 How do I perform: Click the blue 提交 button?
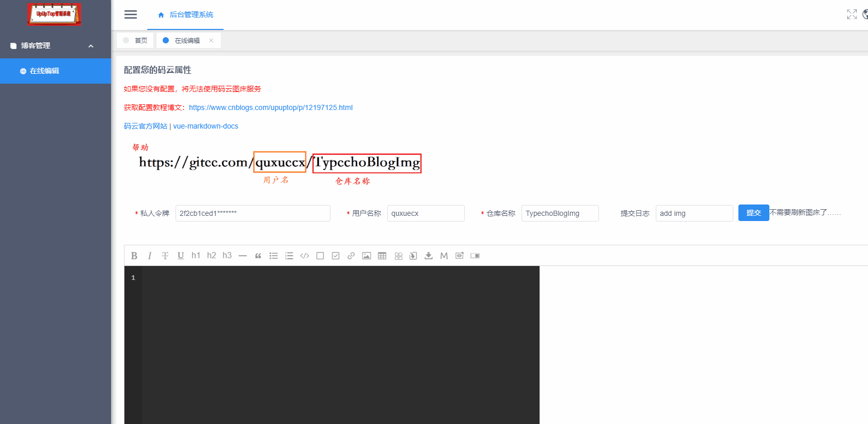pos(754,213)
